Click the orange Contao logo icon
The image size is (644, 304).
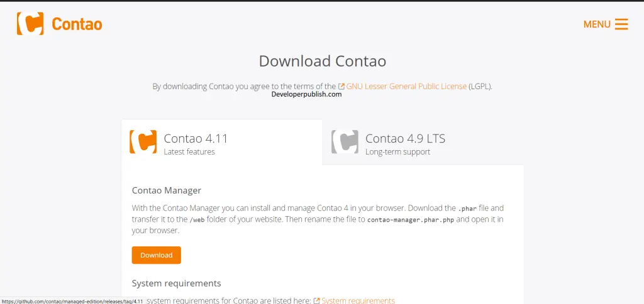(x=30, y=23)
